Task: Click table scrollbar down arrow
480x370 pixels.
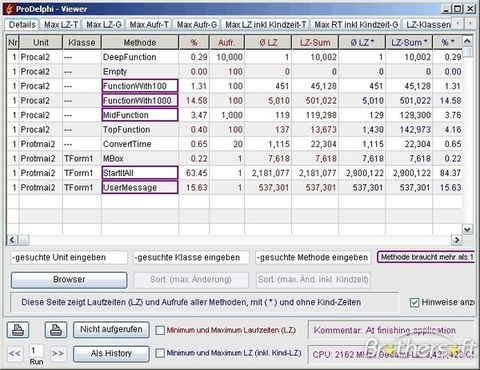Action: (467, 229)
